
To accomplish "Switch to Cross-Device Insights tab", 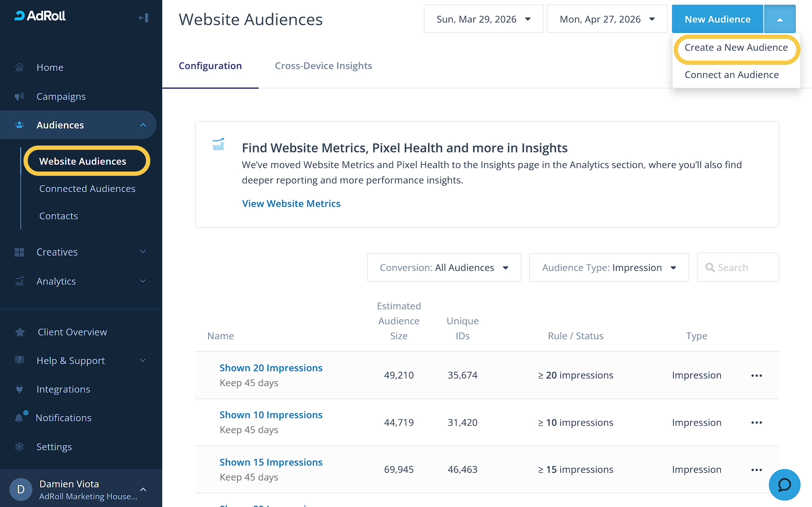I will pos(323,66).
